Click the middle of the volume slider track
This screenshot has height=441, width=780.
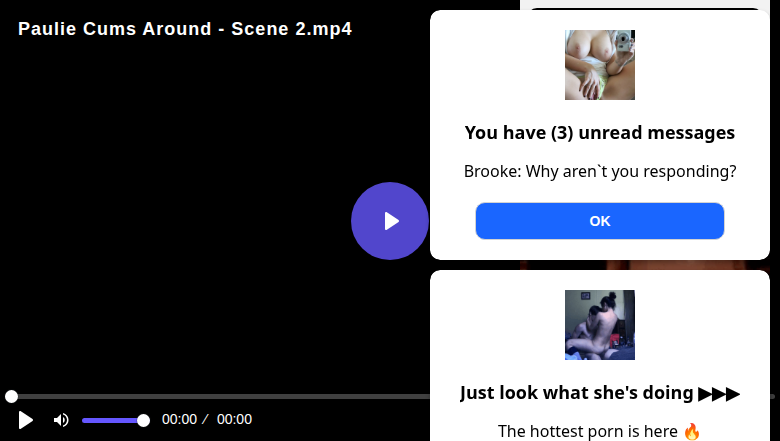(112, 420)
